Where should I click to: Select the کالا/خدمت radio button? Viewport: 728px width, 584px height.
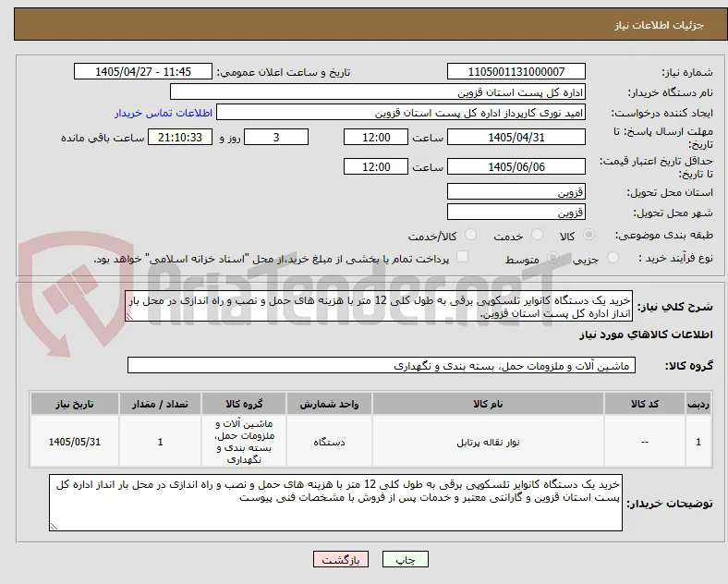[471, 235]
